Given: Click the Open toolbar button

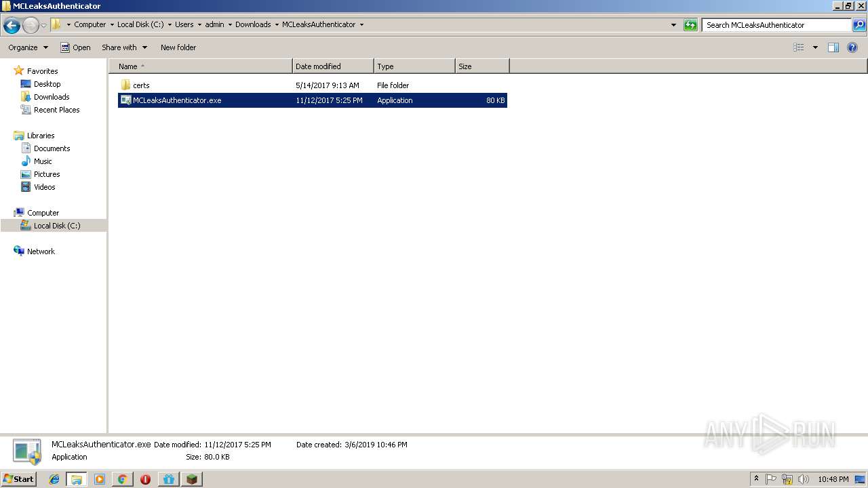Looking at the screenshot, I should [75, 47].
